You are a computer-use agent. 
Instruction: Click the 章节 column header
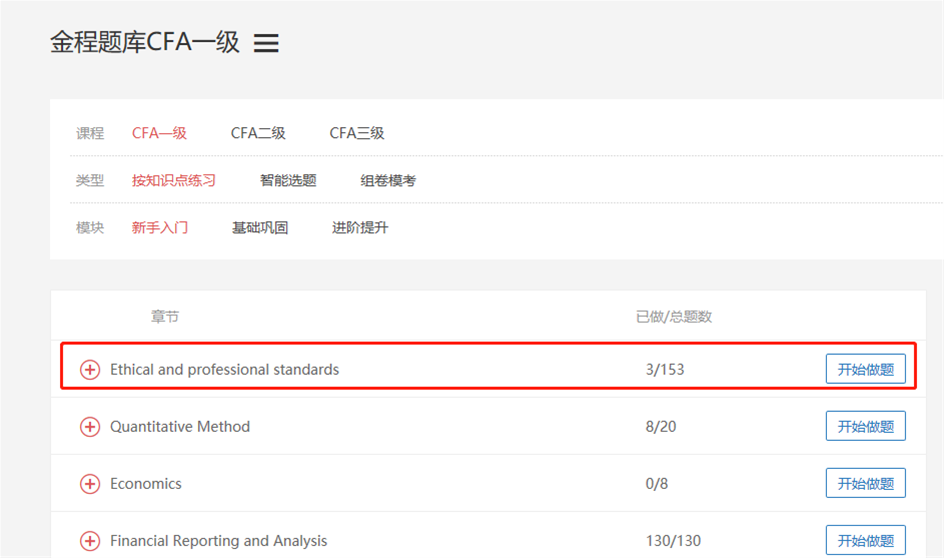pos(165,317)
